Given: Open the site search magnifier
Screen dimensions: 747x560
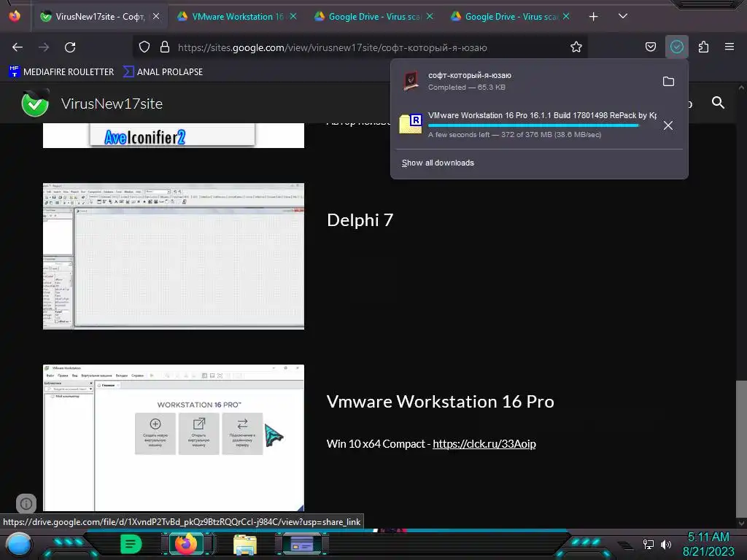Looking at the screenshot, I should click(718, 103).
